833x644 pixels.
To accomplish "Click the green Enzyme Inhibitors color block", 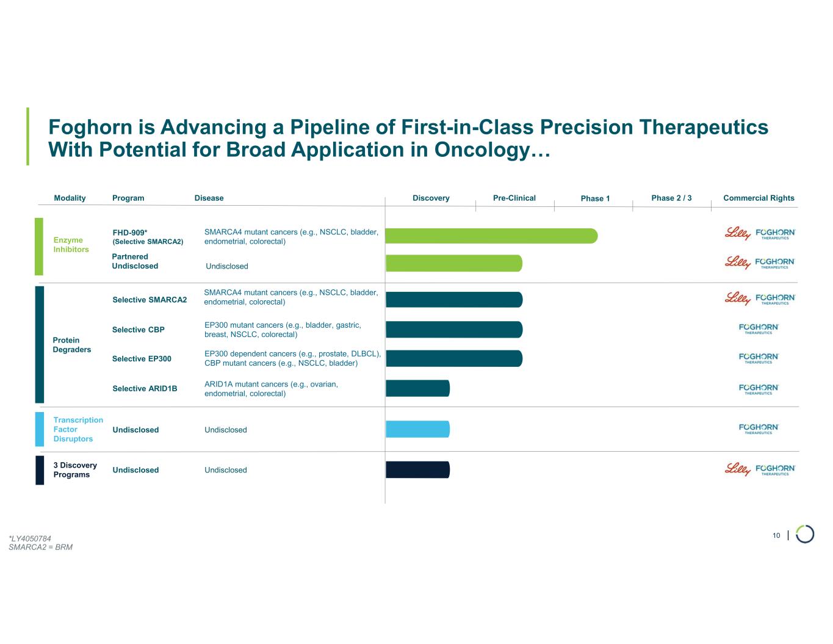I will (x=39, y=246).
